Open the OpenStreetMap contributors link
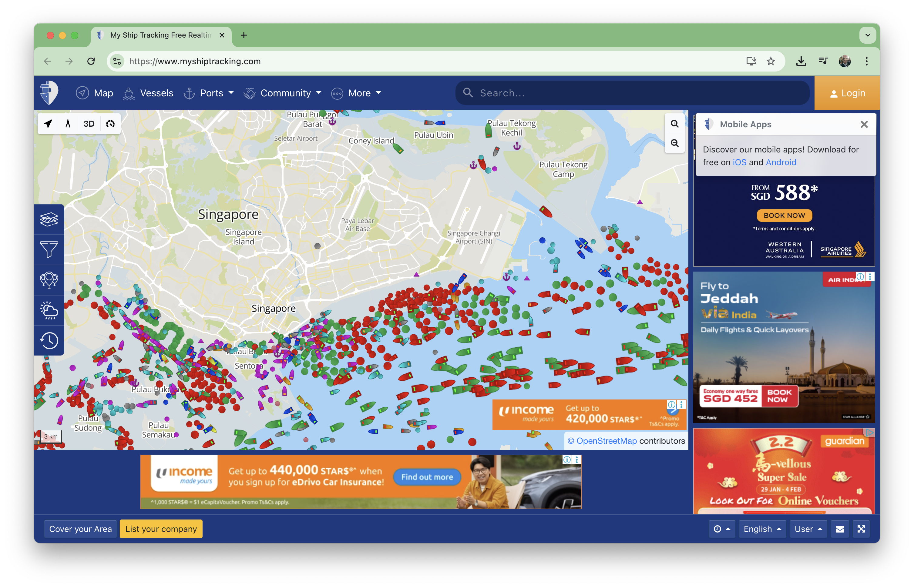Viewport: 914px width, 588px height. tap(607, 441)
